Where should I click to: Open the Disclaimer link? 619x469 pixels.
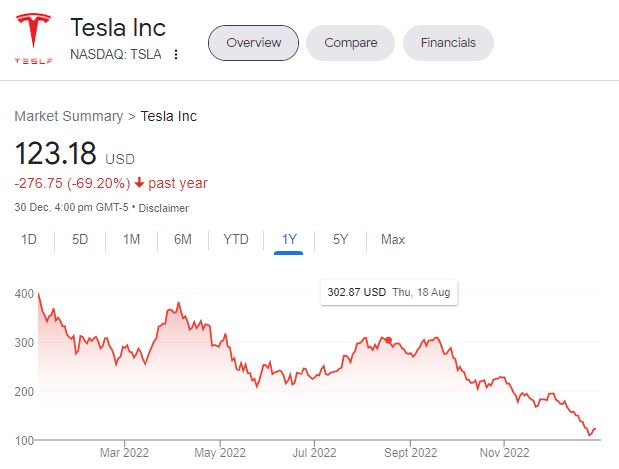(163, 208)
